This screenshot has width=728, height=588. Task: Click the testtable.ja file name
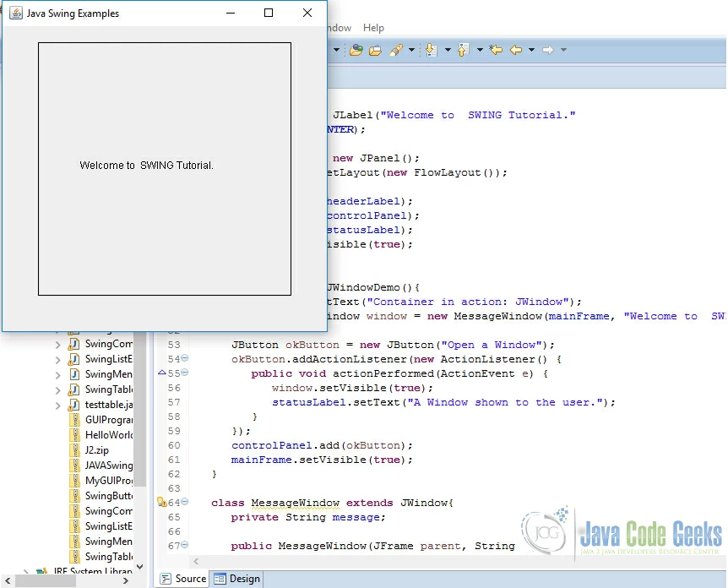(109, 405)
